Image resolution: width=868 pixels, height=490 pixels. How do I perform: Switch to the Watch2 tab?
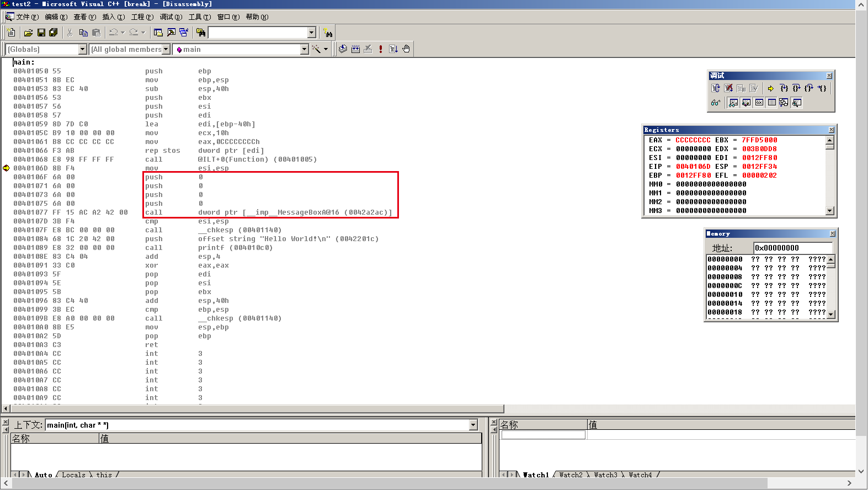click(571, 475)
